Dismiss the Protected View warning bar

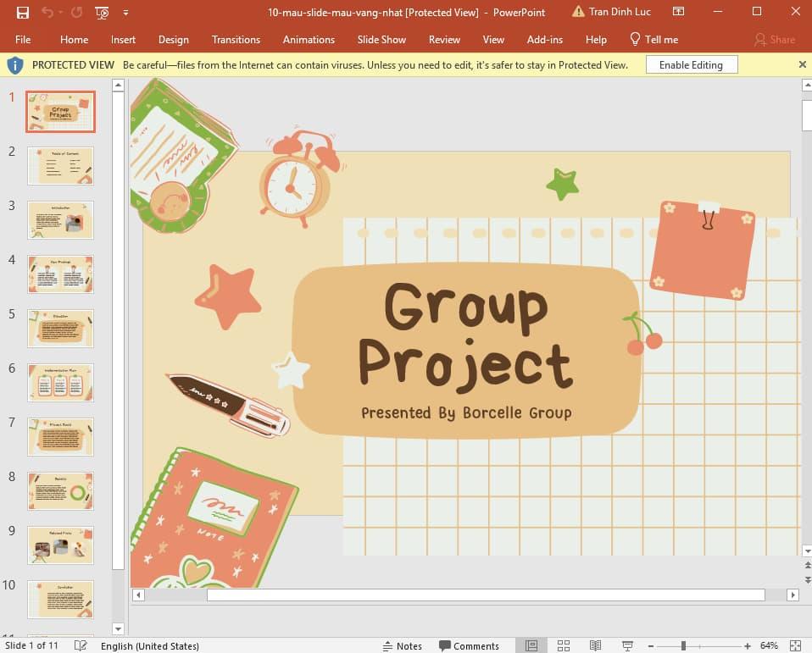click(802, 64)
